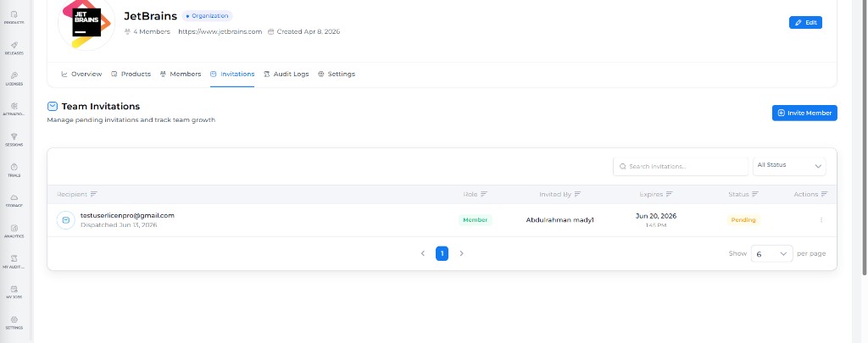Open Sessions in the left sidebar
The height and width of the screenshot is (343, 868).
pyautogui.click(x=14, y=140)
